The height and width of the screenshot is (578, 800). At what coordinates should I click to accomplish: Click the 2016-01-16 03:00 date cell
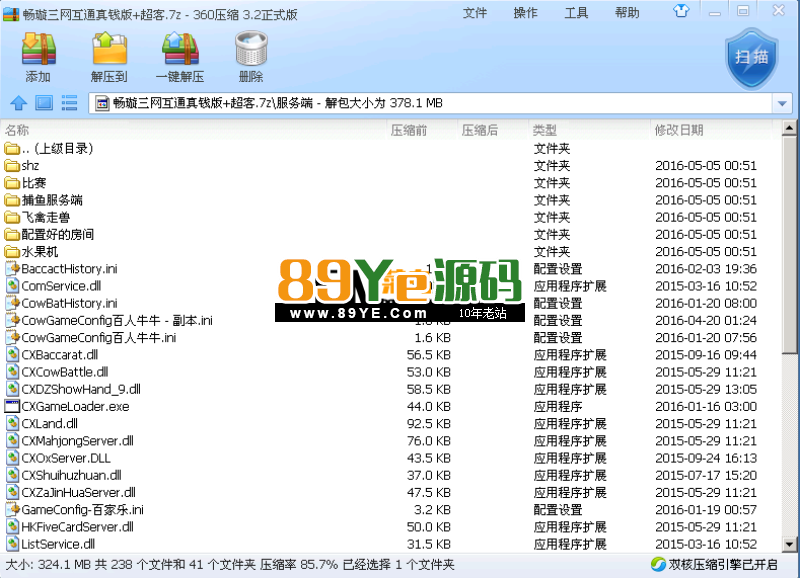[706, 407]
